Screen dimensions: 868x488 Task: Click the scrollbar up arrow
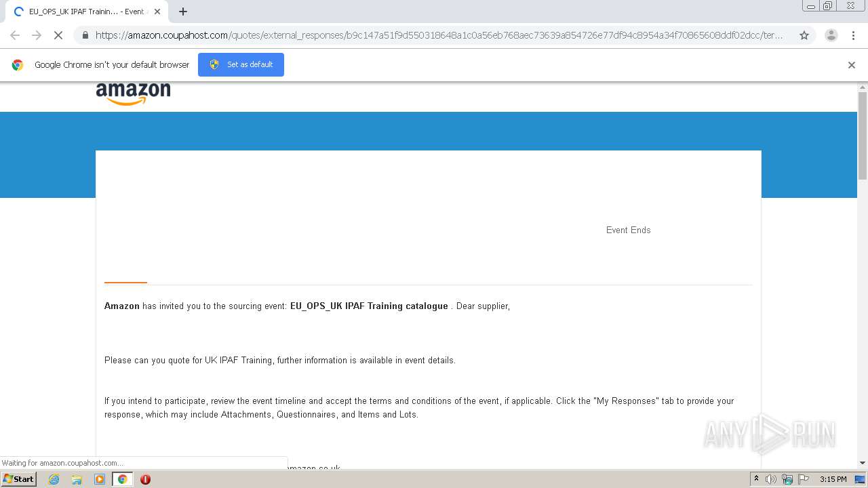point(863,87)
